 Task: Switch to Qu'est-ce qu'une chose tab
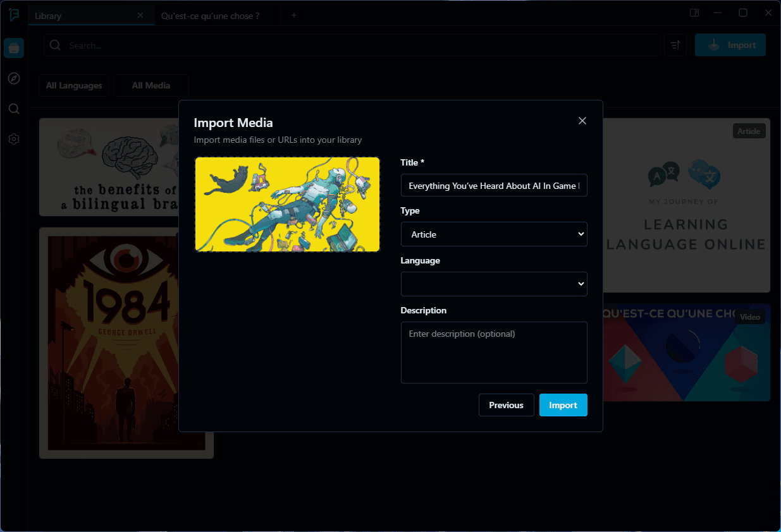tap(218, 15)
